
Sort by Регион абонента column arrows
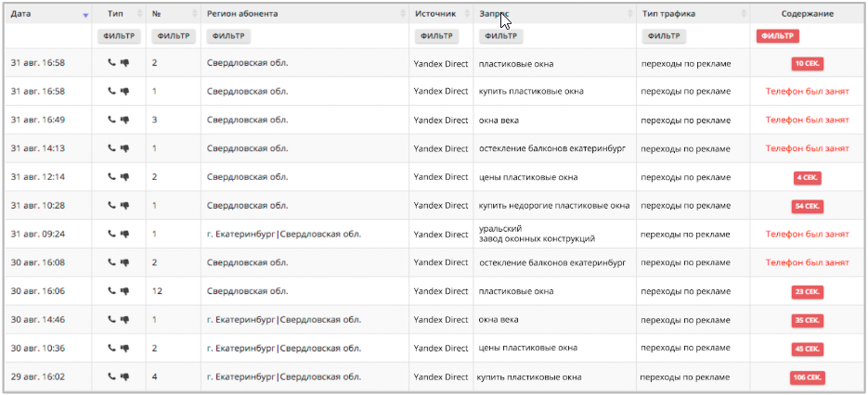coord(403,14)
